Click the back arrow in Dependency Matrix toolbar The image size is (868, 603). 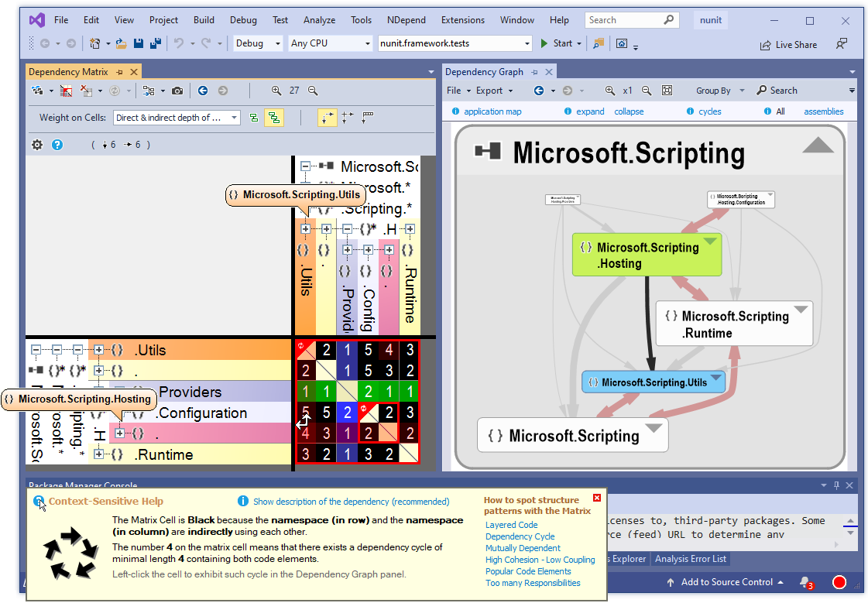tap(203, 91)
